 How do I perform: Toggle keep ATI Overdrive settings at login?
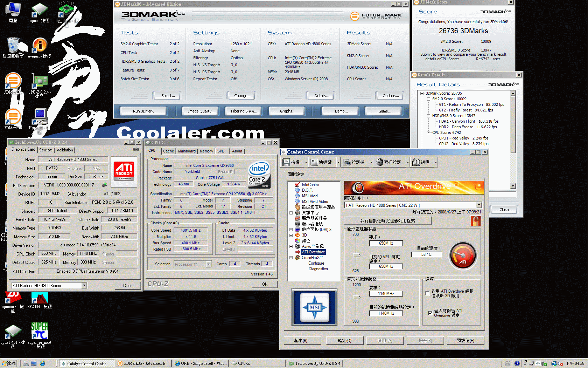[x=430, y=313]
